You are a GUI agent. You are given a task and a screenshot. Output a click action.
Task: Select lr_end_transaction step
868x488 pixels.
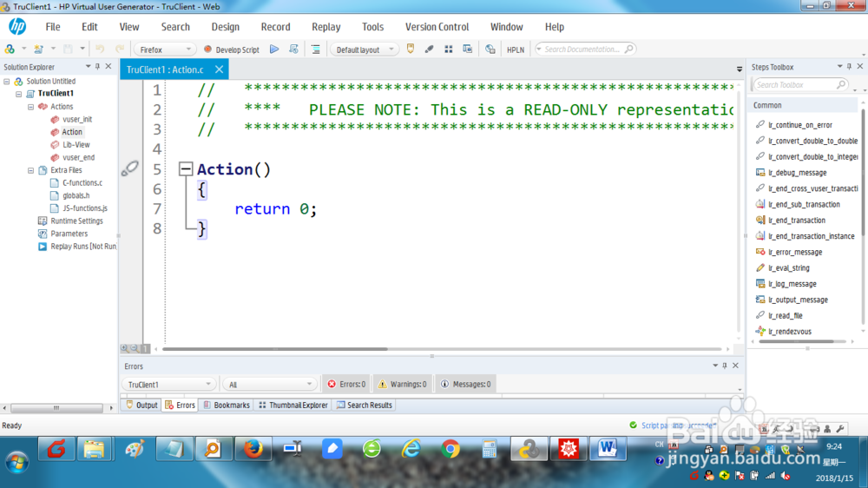(x=797, y=221)
